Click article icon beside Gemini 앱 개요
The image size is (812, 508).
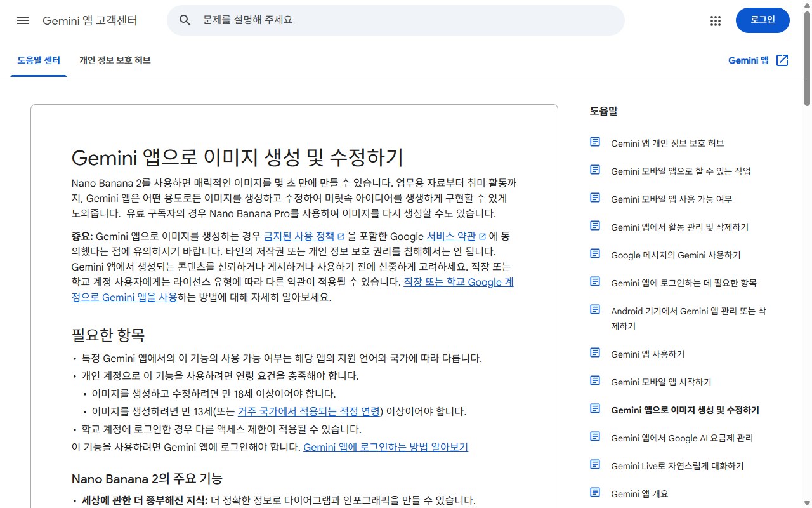point(595,492)
